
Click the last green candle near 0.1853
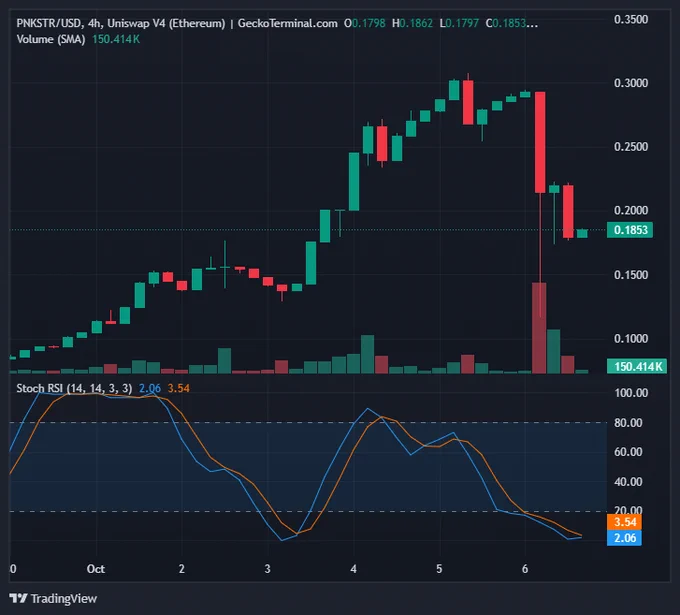582,233
